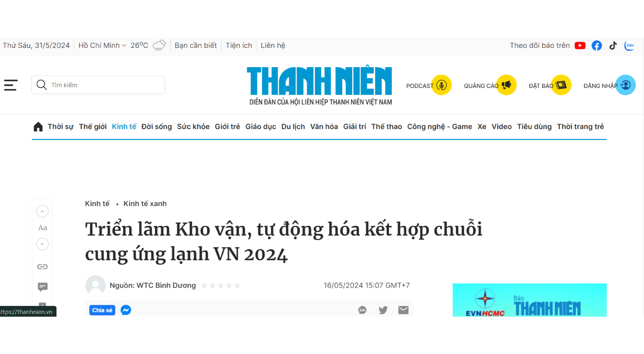The height and width of the screenshot is (354, 644).
Task: Open the Facebook page icon
Action: (x=596, y=45)
